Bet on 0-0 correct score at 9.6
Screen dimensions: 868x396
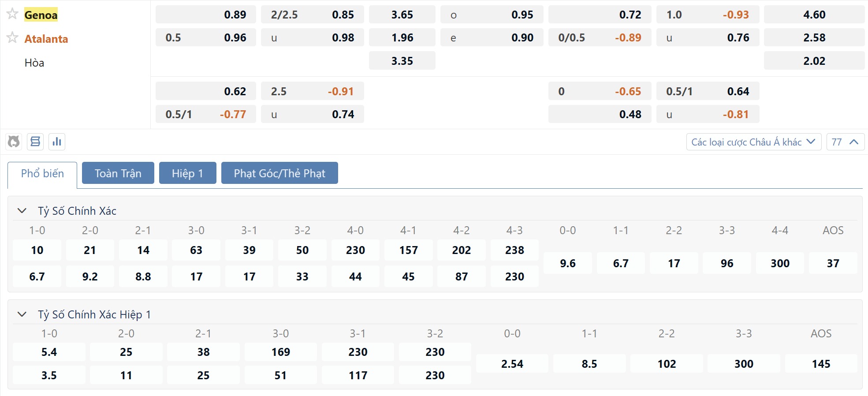[567, 263]
